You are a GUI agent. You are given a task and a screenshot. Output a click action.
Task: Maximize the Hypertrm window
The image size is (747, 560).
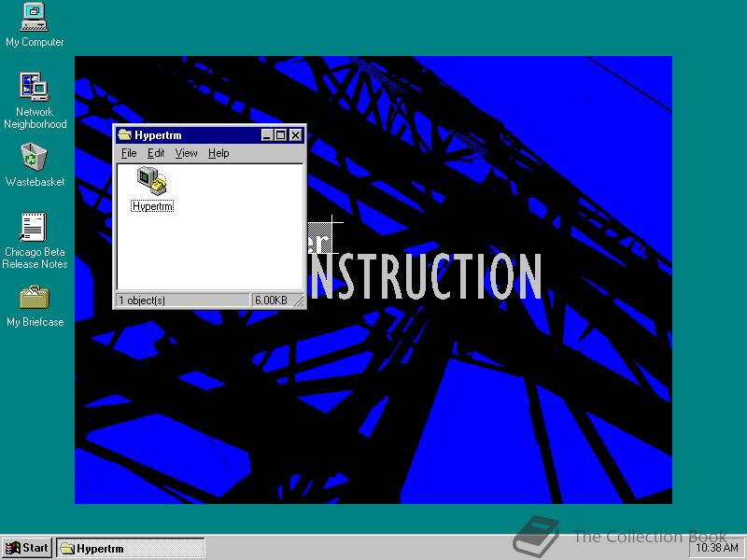click(281, 135)
